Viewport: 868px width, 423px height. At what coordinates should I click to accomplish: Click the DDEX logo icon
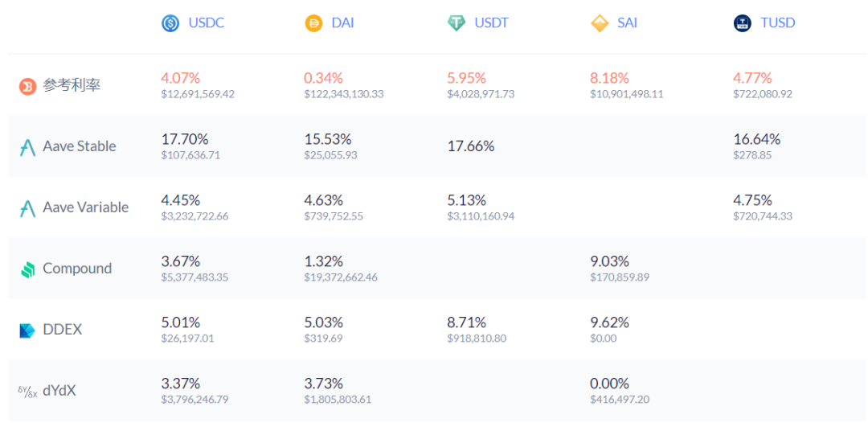point(27,331)
